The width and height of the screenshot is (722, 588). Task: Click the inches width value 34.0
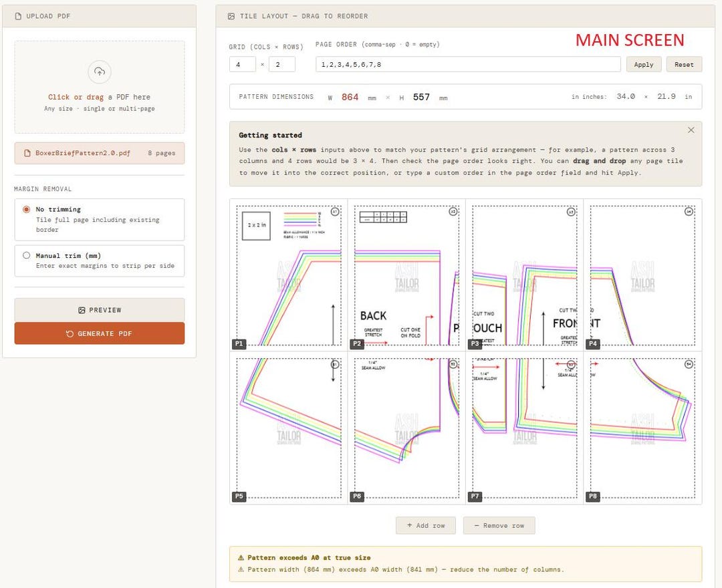tap(626, 97)
